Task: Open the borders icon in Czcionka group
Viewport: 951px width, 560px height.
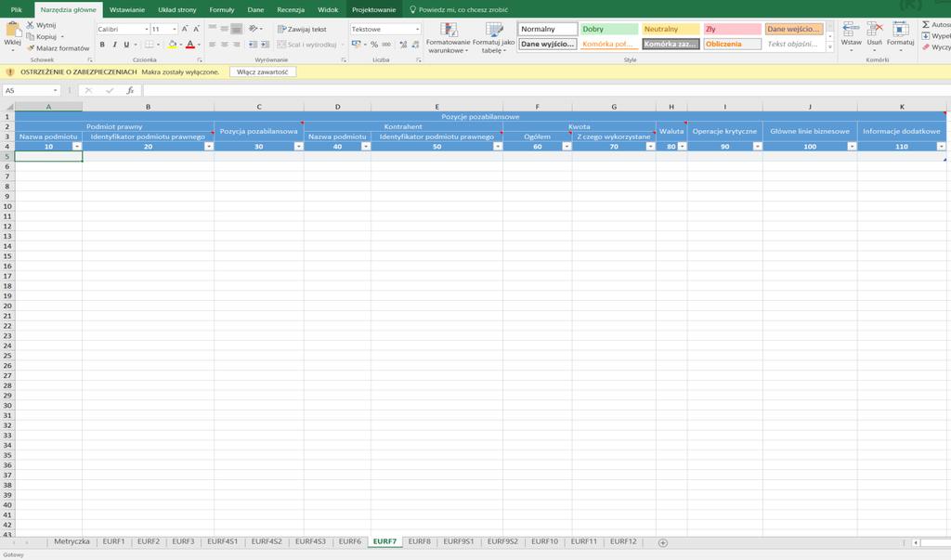Action: pos(150,45)
